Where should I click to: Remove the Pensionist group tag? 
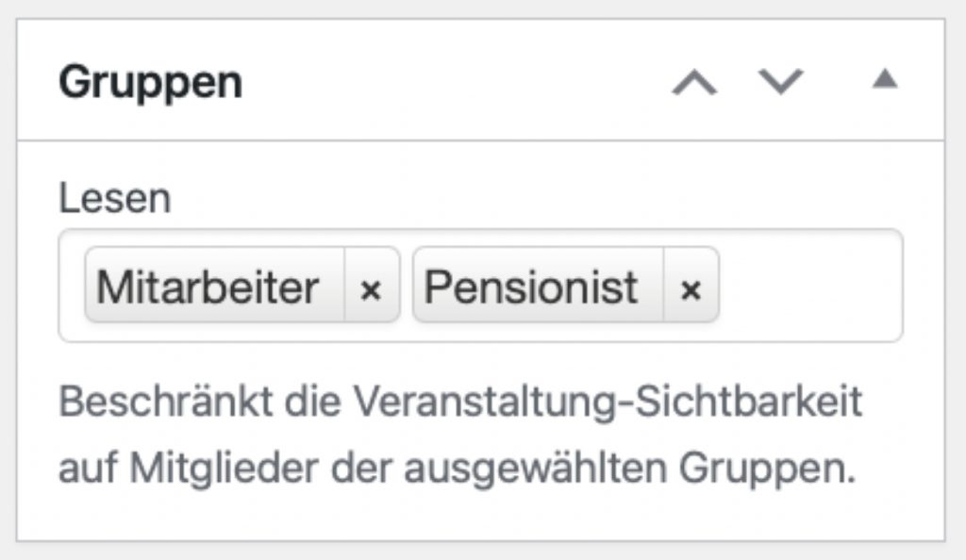pyautogui.click(x=691, y=288)
